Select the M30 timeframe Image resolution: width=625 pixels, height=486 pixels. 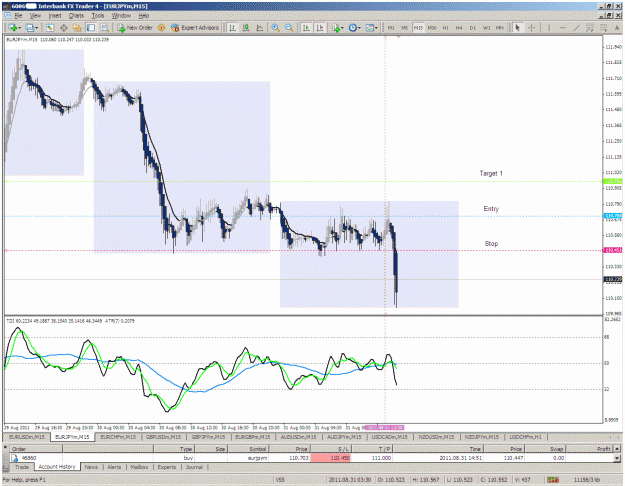click(432, 28)
